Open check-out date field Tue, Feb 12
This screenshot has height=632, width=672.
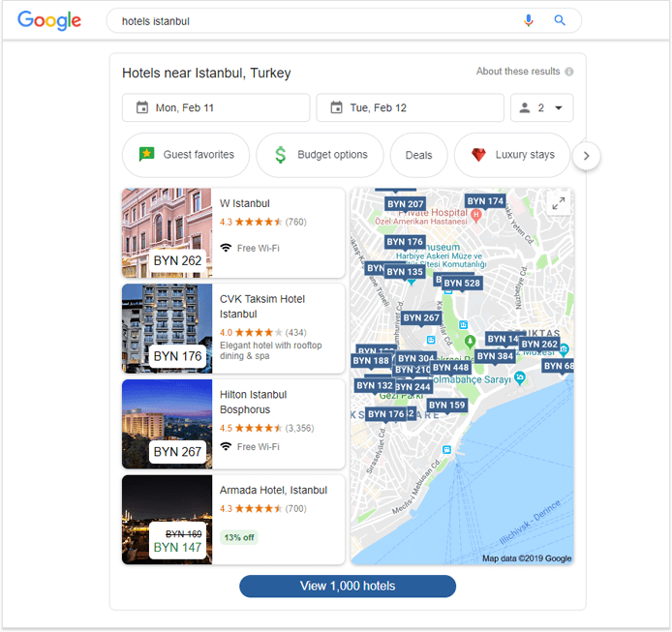point(410,107)
